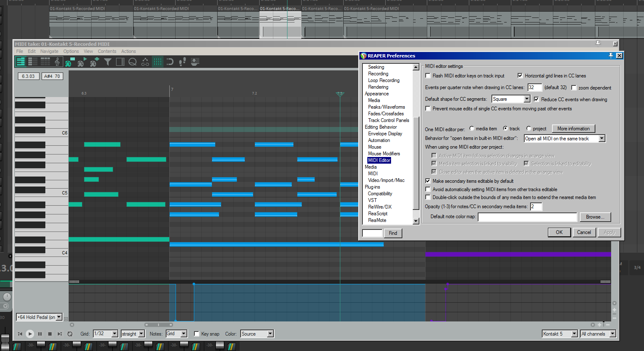Open the MIDI event filter funnel
The height and width of the screenshot is (351, 644).
(108, 62)
